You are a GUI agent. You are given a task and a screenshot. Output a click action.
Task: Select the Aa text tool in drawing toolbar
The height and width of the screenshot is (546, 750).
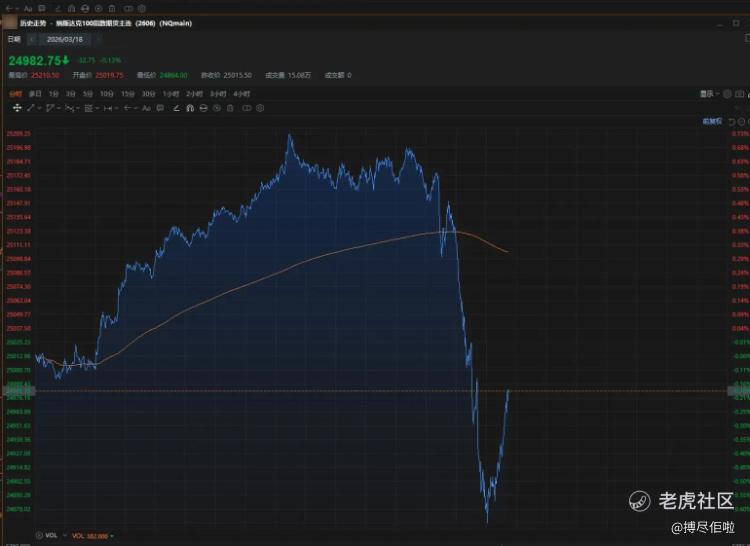[x=146, y=108]
